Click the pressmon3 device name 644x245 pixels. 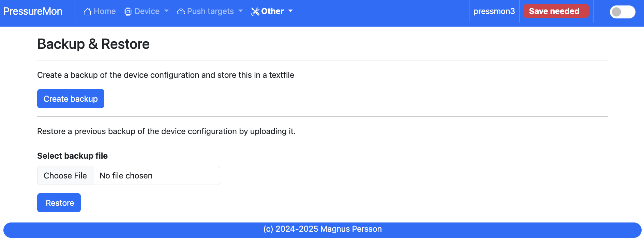tap(494, 11)
